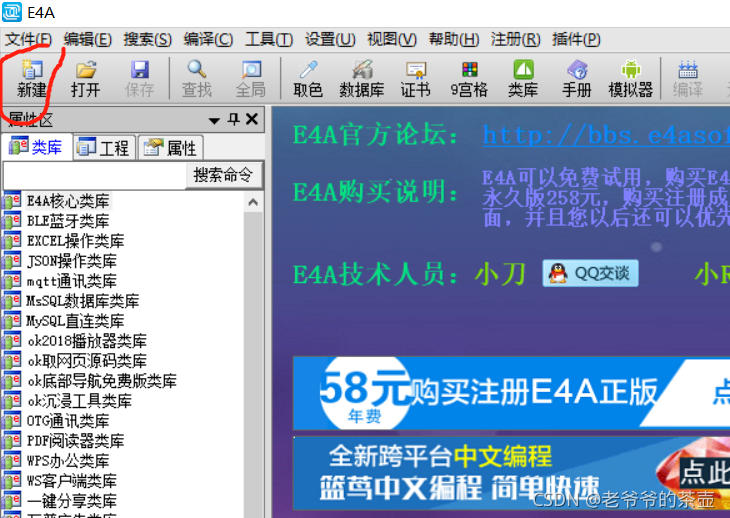The width and height of the screenshot is (730, 518).
Task: Click the 全新跨平台中文编程 banner
Action: [x=511, y=473]
